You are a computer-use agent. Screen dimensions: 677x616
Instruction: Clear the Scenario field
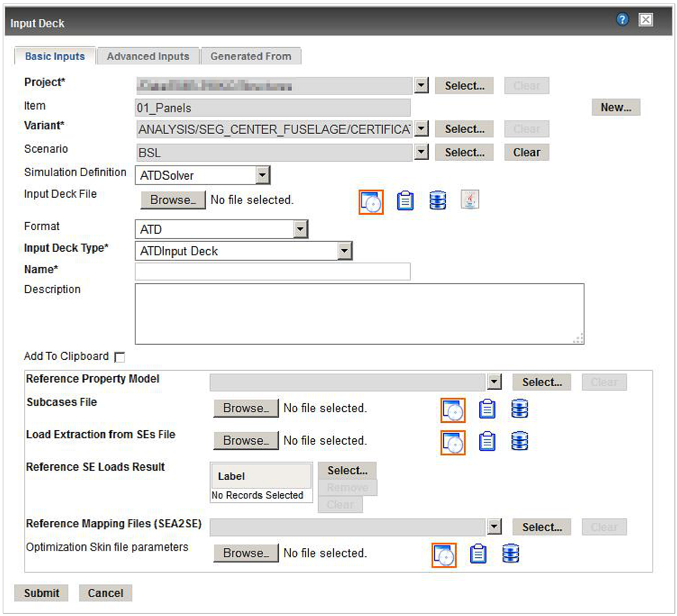point(527,152)
